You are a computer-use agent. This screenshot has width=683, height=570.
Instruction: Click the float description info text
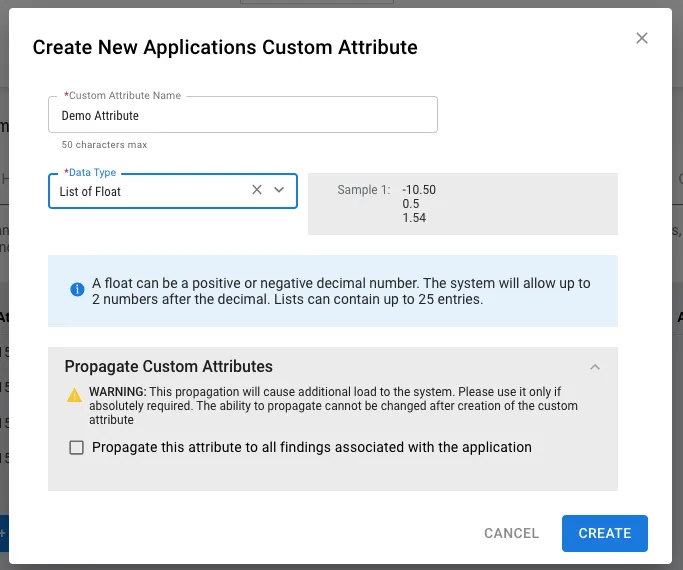(341, 291)
